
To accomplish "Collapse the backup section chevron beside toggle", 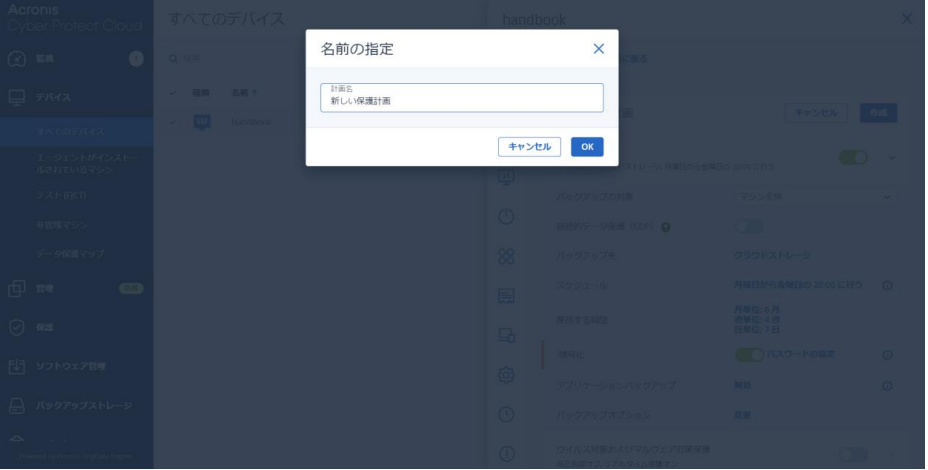I will click(x=890, y=159).
